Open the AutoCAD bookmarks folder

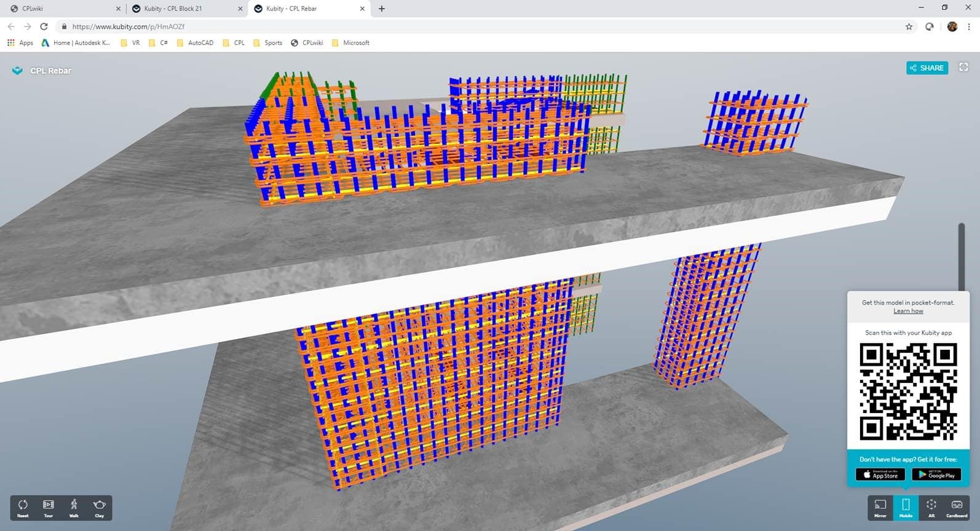195,43
